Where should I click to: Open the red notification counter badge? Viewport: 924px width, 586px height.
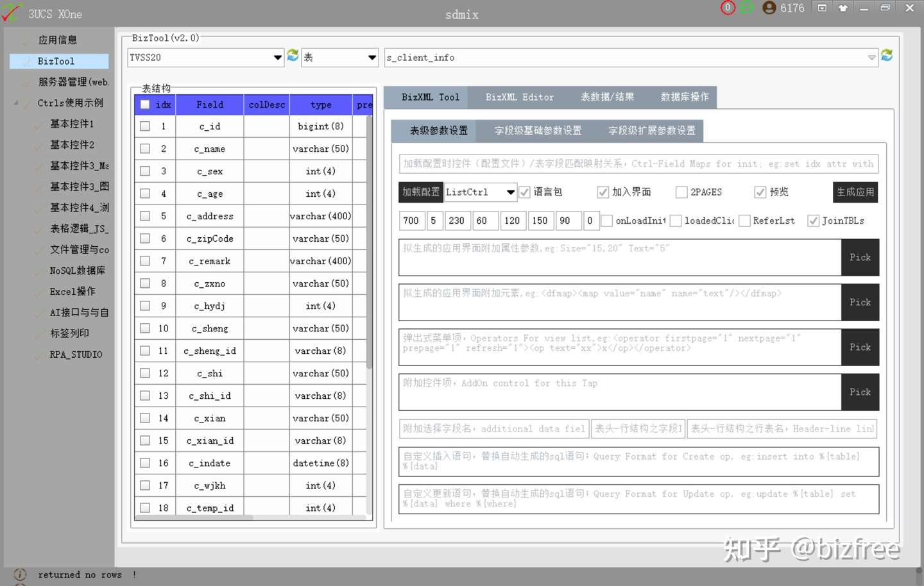pyautogui.click(x=728, y=8)
